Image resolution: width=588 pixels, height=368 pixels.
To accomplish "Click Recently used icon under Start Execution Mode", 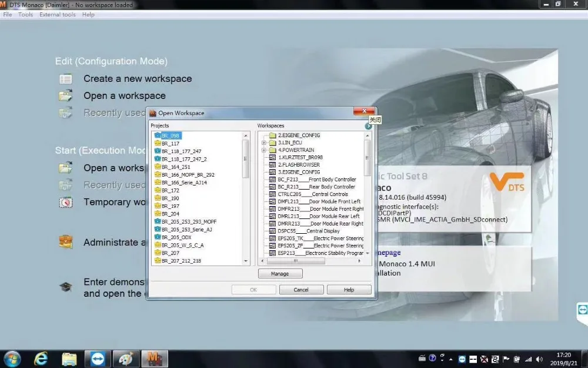I will (x=66, y=185).
